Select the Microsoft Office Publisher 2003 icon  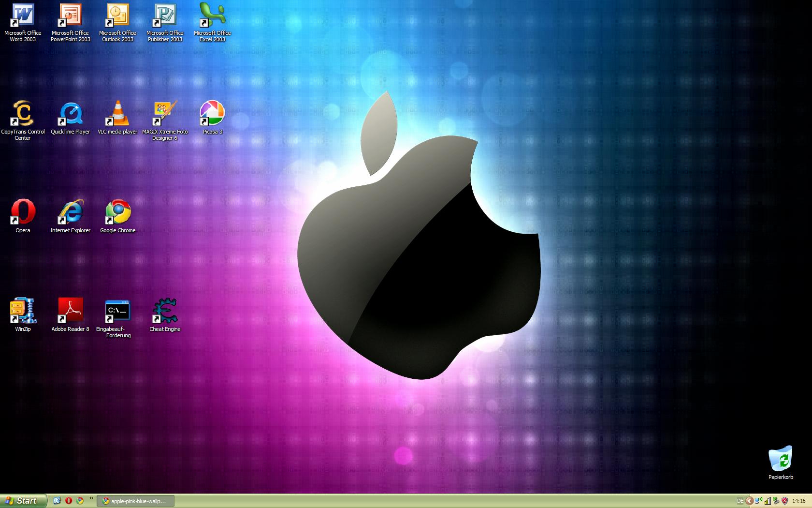(x=165, y=23)
